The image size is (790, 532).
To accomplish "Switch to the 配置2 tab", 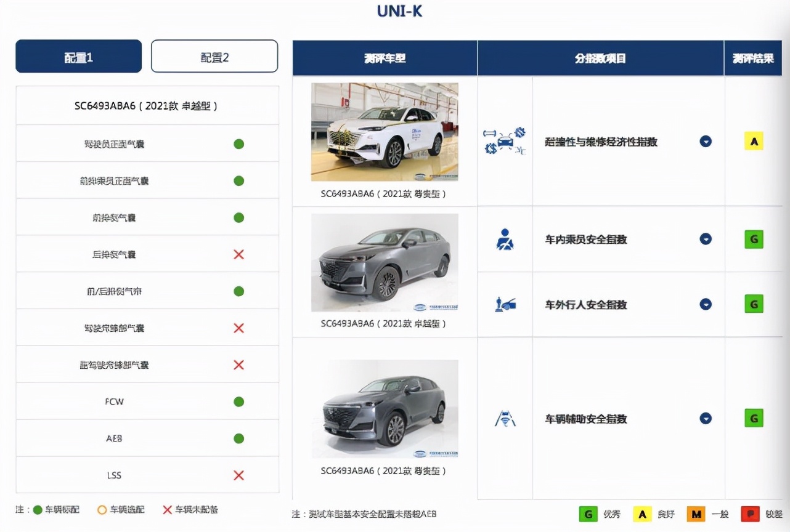I will click(214, 57).
